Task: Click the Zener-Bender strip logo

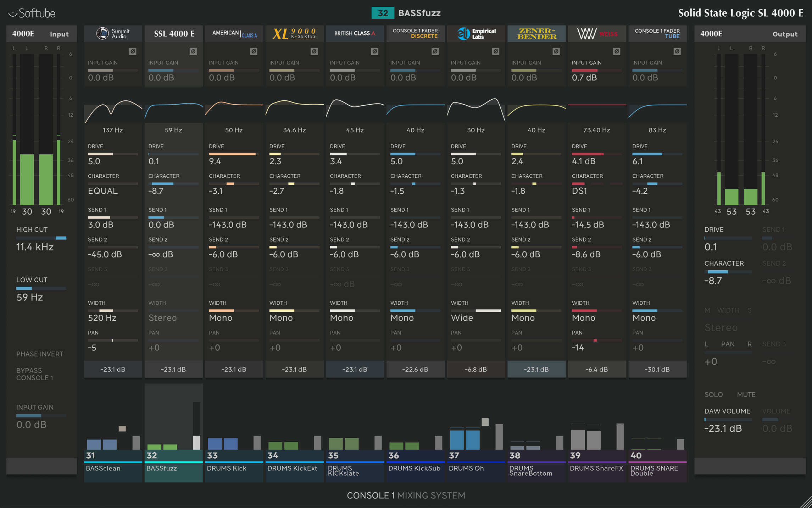Action: (x=536, y=34)
